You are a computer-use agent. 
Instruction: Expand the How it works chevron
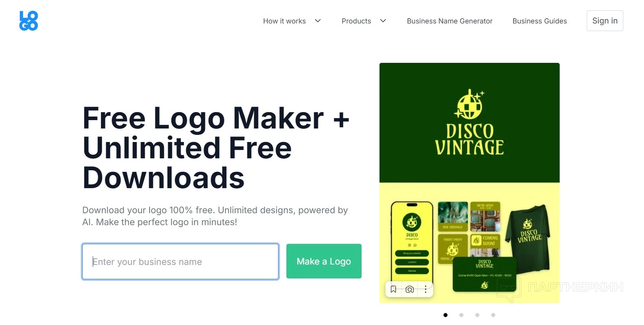pos(318,21)
